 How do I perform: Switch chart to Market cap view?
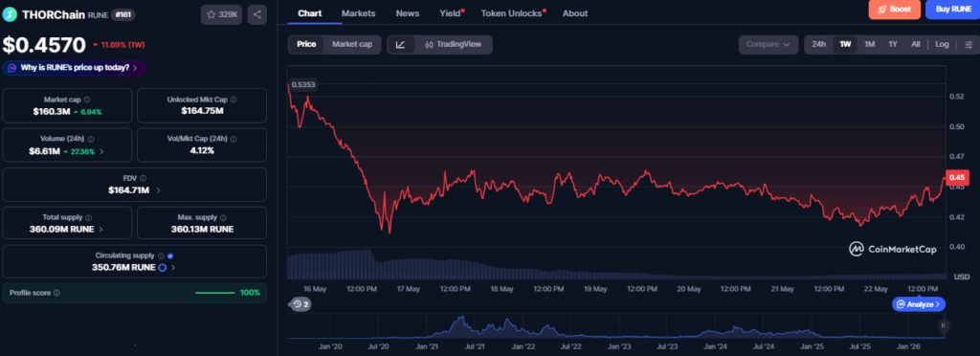coord(352,44)
